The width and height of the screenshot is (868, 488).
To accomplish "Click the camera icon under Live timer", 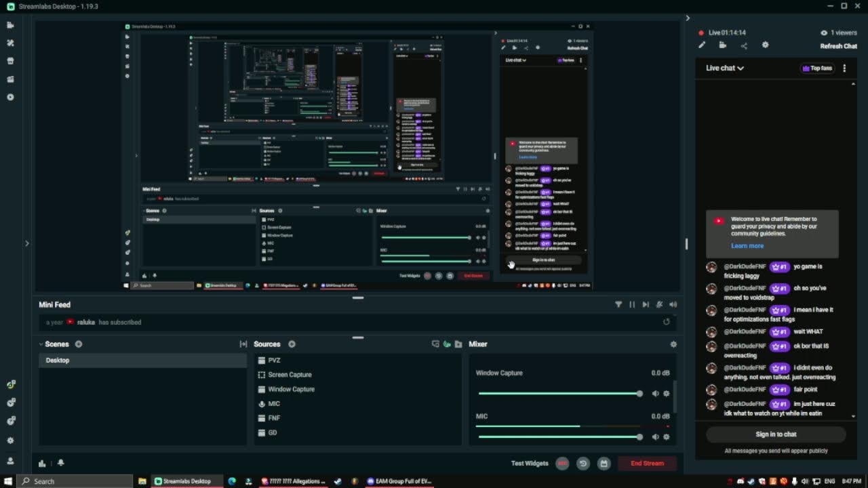I will point(723,45).
